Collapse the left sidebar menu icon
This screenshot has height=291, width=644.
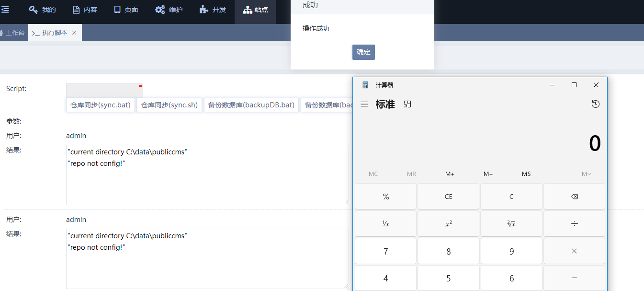pyautogui.click(x=5, y=10)
